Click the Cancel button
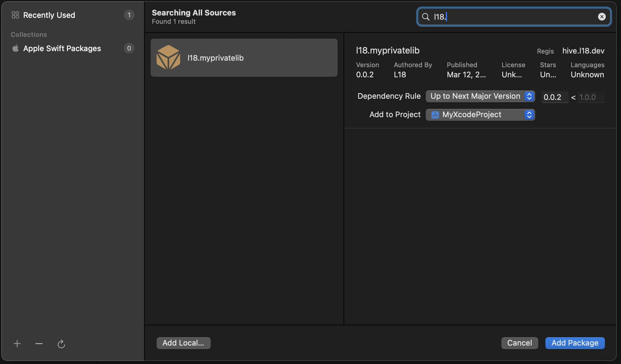Screen dimensions: 621x364 [x=519, y=343]
